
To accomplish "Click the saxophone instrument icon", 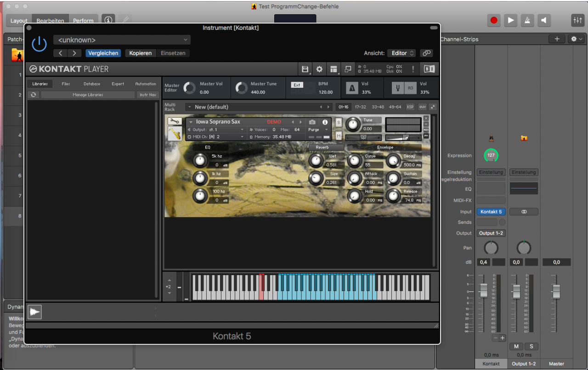I will 174,133.
